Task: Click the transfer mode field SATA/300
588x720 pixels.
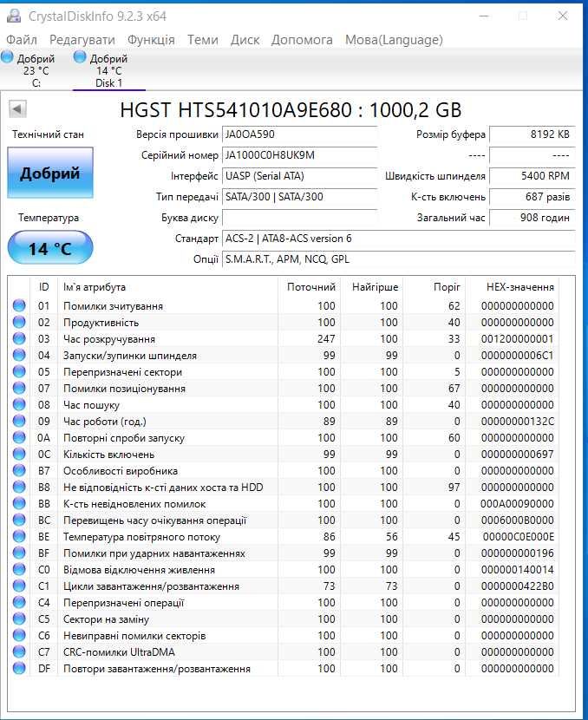Action: coord(300,197)
